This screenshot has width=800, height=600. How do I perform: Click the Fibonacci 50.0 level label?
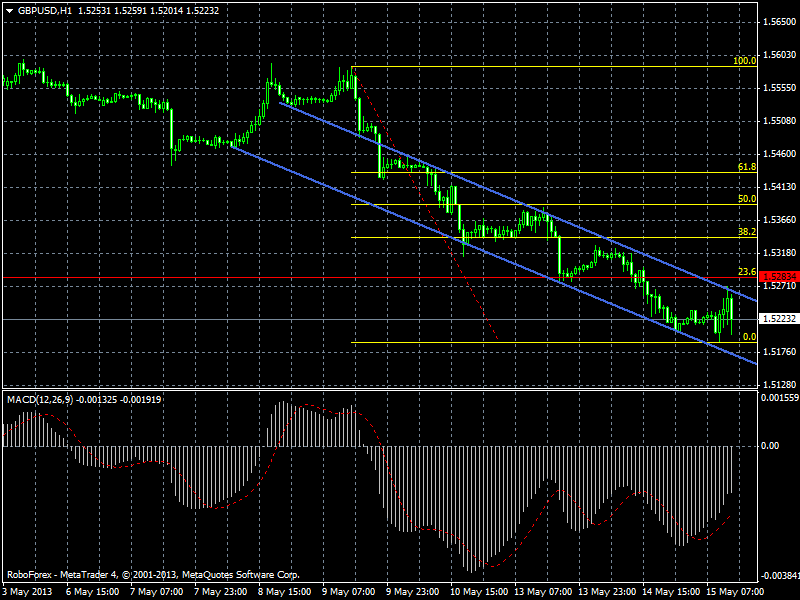point(747,199)
